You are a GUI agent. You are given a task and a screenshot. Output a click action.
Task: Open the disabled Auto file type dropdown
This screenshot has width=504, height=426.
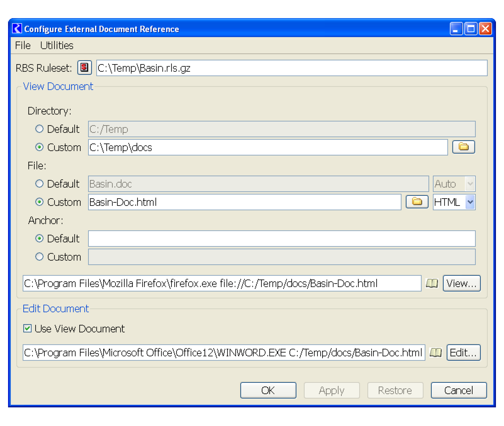pyautogui.click(x=470, y=184)
